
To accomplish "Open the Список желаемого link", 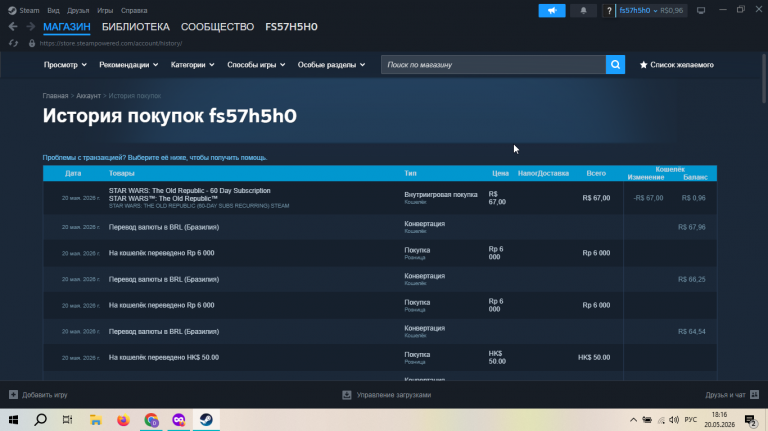I will [x=677, y=65].
